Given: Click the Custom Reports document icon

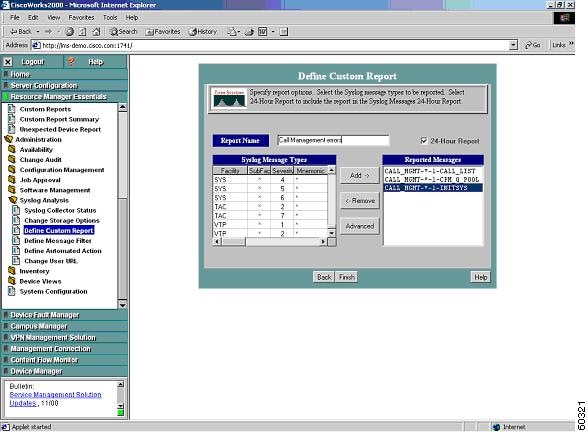Looking at the screenshot, I should click(x=12, y=109).
